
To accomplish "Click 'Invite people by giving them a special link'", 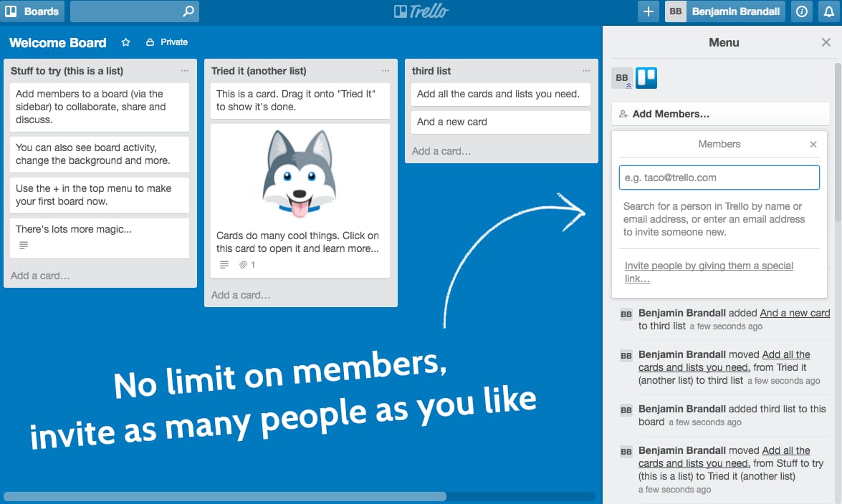I will click(709, 272).
